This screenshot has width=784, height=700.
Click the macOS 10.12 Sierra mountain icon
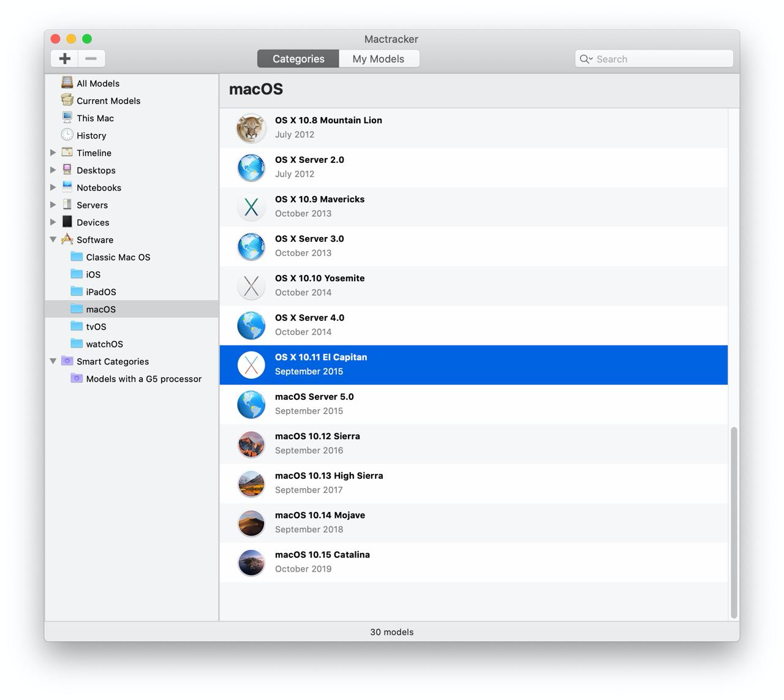tap(251, 444)
